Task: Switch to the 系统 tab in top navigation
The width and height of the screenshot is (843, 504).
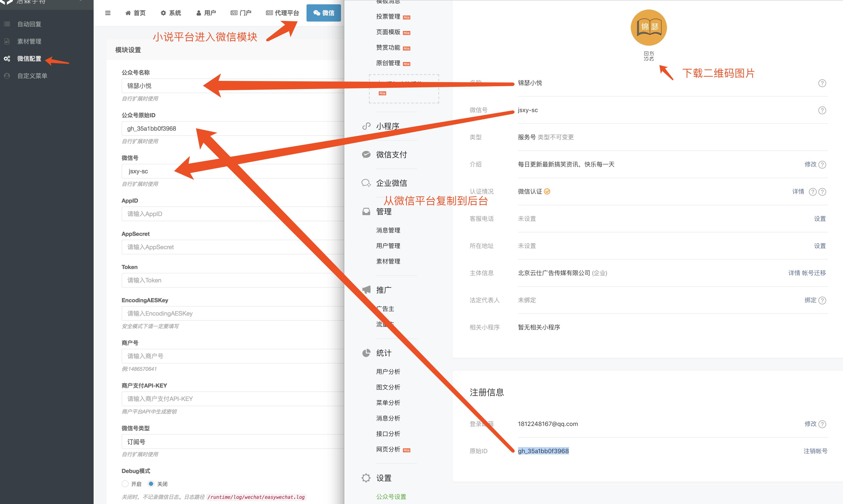Action: 171,13
